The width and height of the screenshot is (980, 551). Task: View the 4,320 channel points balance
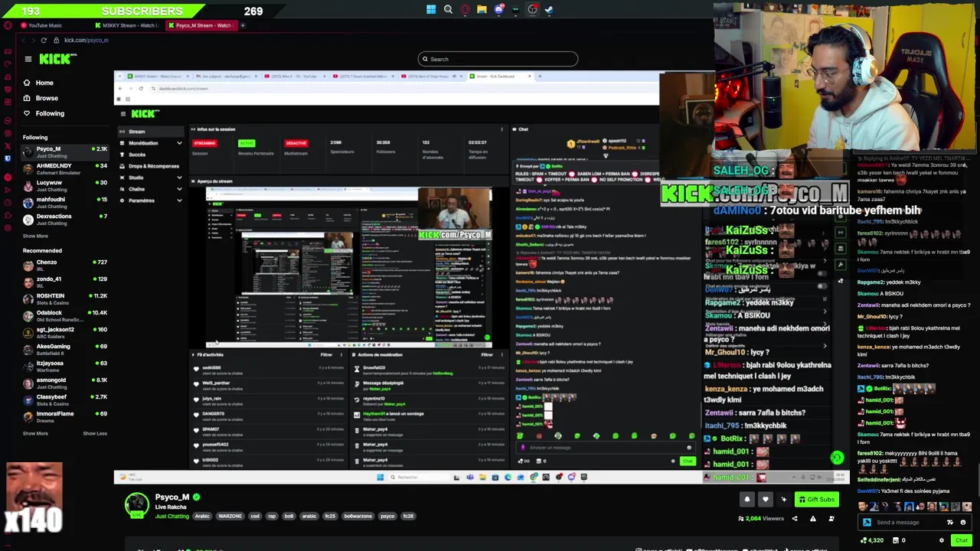(872, 540)
